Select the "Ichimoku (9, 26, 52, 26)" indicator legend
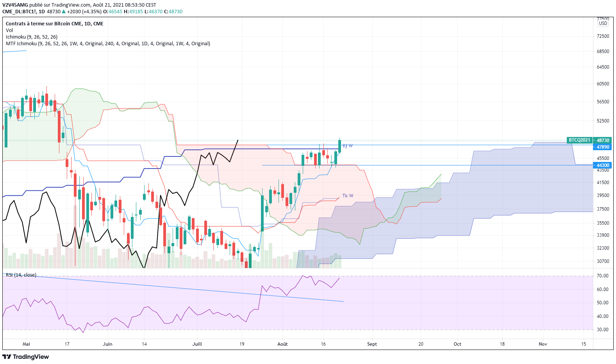616x364 pixels. (32, 37)
